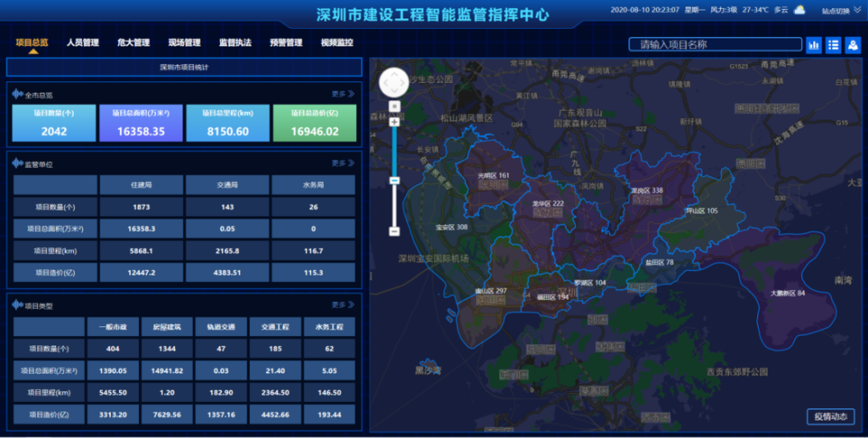The width and height of the screenshot is (868, 438).
Task: Select the 监督执法 tab
Action: (x=235, y=43)
